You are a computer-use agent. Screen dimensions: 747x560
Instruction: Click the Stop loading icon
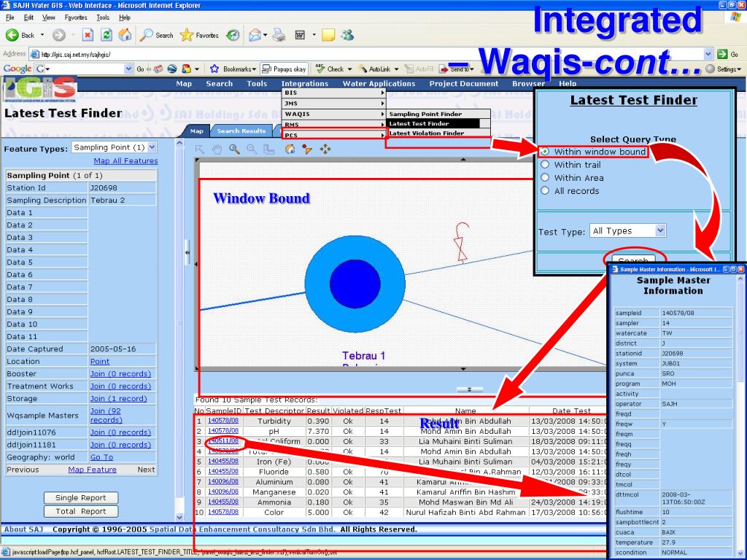click(88, 35)
